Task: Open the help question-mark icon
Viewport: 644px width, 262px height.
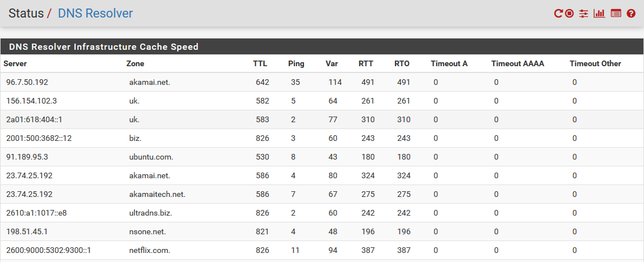Action: (631, 14)
